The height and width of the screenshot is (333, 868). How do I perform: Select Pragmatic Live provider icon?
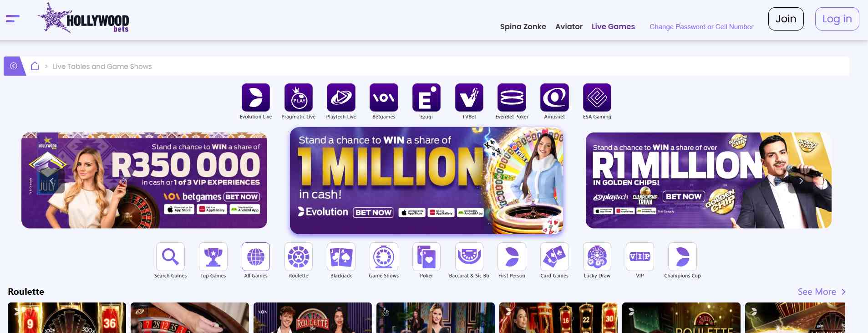(299, 97)
